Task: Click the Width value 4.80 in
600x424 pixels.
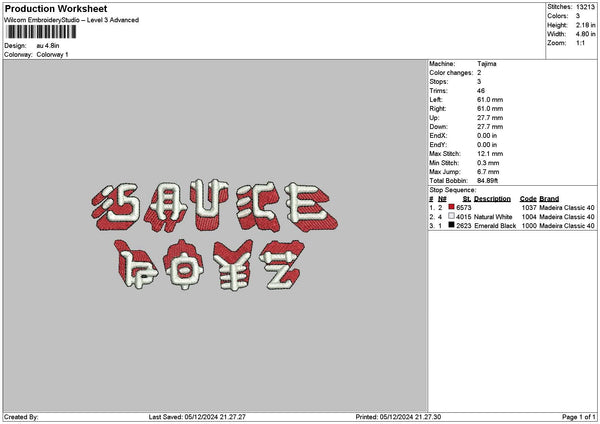Action: (585, 34)
